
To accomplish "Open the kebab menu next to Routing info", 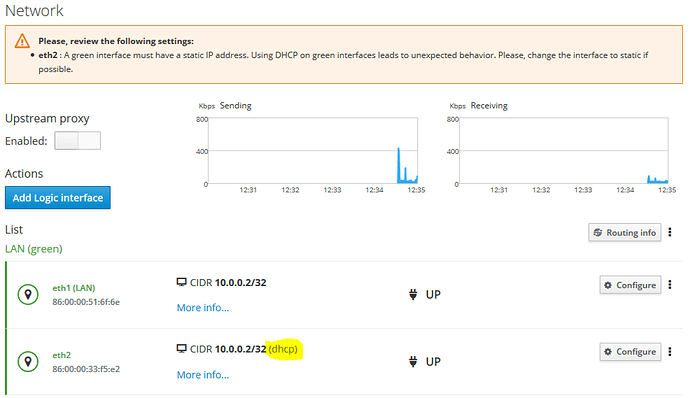I will click(x=670, y=232).
